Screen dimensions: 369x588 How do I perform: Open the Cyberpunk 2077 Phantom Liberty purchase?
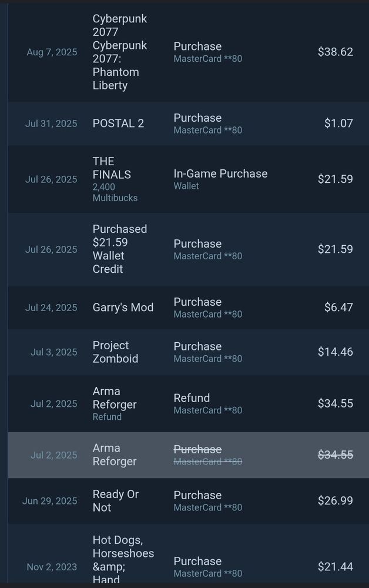click(189, 52)
